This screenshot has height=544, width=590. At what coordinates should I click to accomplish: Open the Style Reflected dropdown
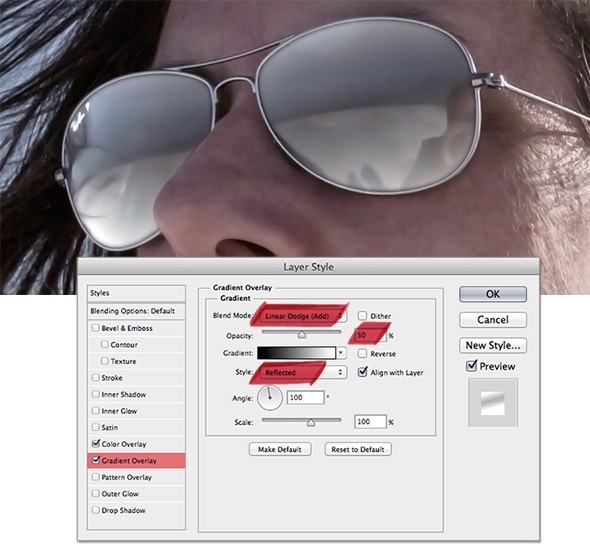303,372
